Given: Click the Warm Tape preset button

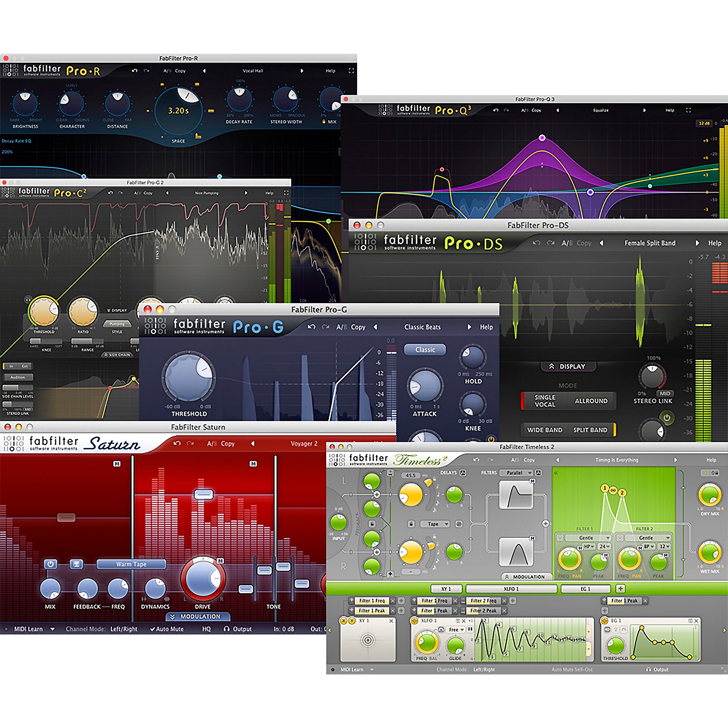Looking at the screenshot, I should click(x=131, y=564).
